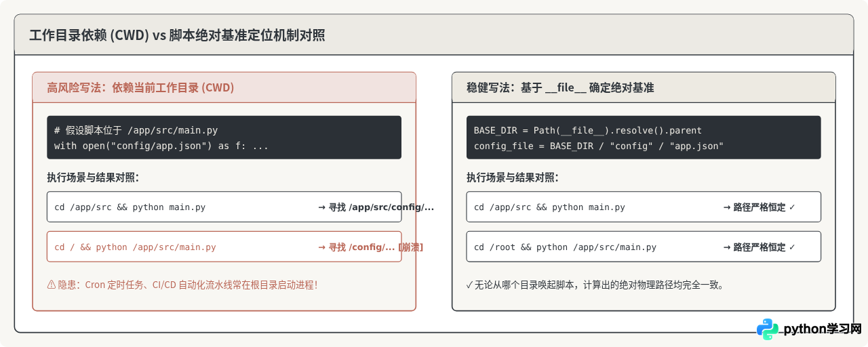
Task: Click '执行场景与结果对照:' label in the right panel
Action: point(513,178)
